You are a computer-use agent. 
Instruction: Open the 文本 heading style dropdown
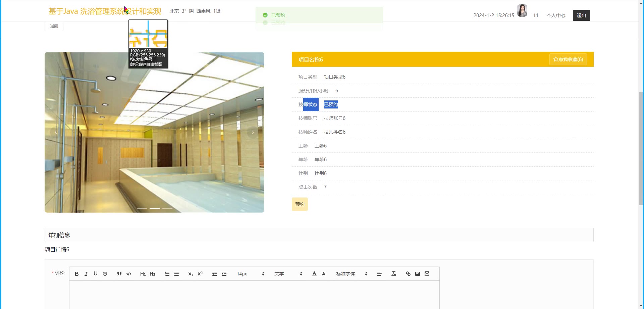click(x=288, y=274)
